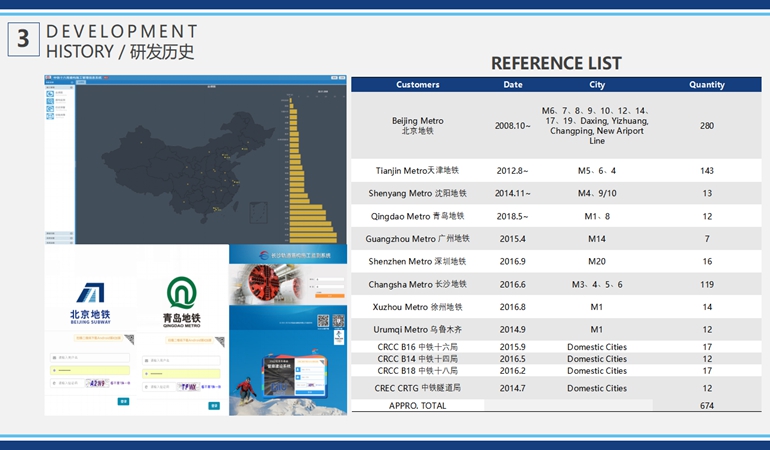Click the right QR code on the blue banner

click(338, 321)
